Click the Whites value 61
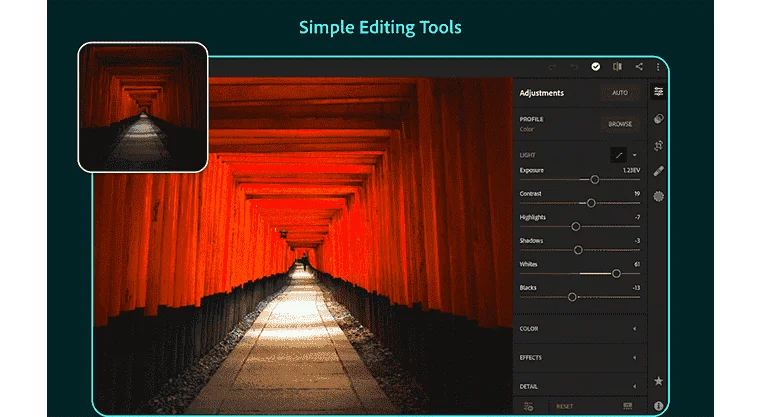 coord(637,264)
